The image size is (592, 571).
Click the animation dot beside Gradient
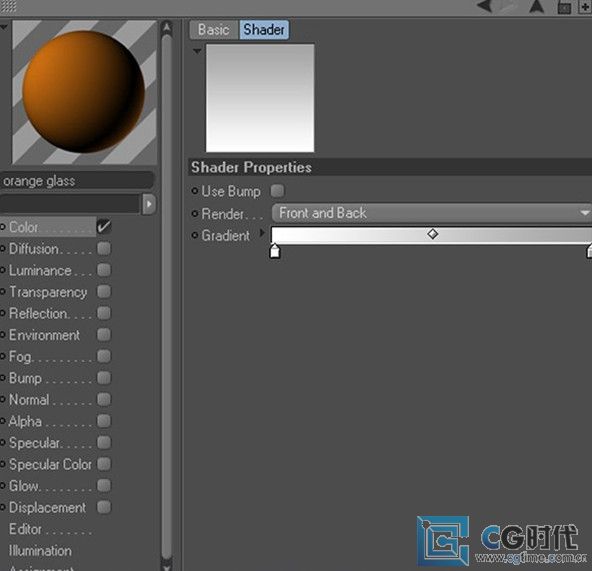click(194, 236)
